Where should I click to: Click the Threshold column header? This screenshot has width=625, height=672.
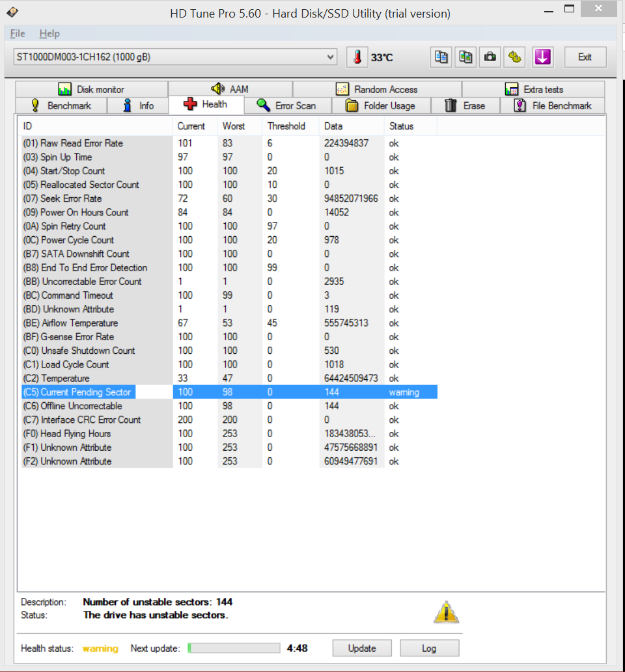tap(290, 126)
